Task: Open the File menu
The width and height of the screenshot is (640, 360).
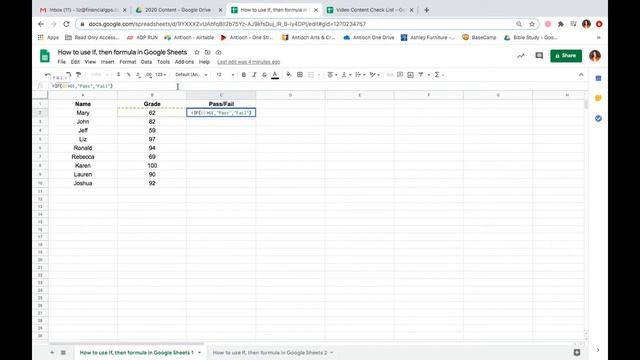Action: pos(62,62)
